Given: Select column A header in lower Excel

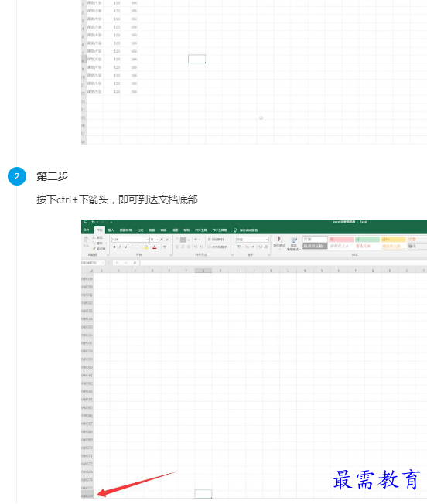Looking at the screenshot, I should point(101,271).
